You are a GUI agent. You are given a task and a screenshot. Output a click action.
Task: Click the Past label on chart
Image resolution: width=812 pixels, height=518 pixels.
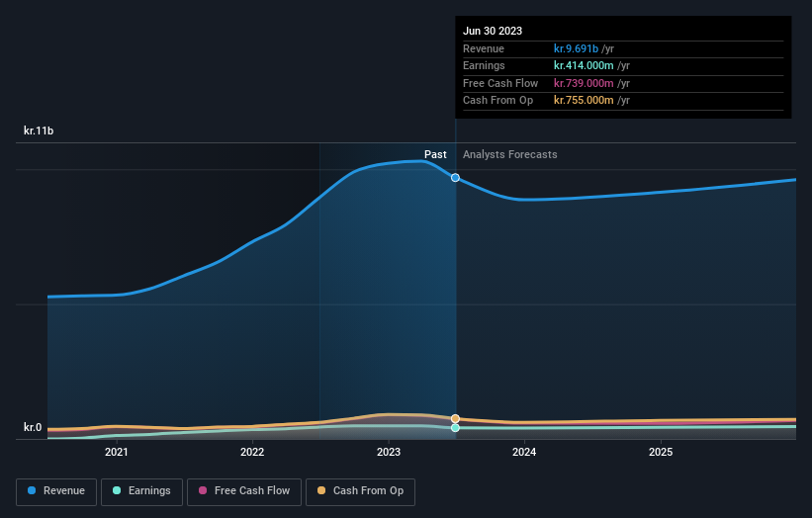(435, 154)
